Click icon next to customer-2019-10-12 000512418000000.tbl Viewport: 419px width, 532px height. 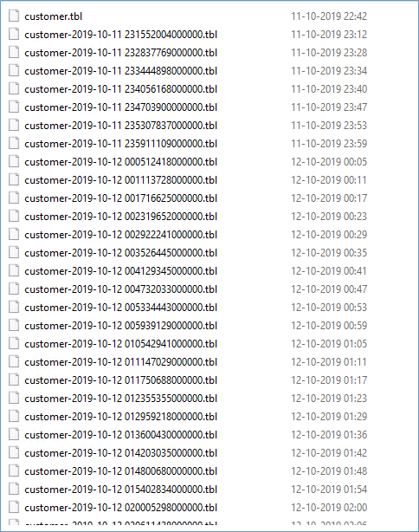click(x=14, y=161)
